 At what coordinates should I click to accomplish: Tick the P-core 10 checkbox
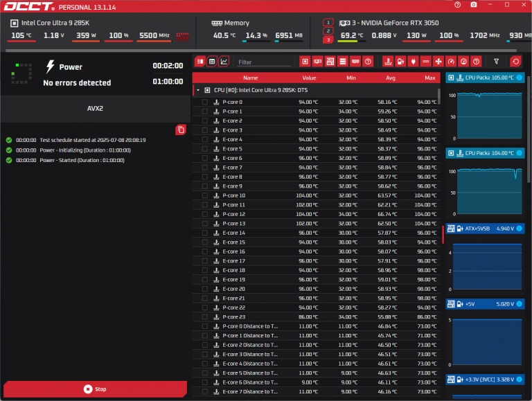click(205, 195)
